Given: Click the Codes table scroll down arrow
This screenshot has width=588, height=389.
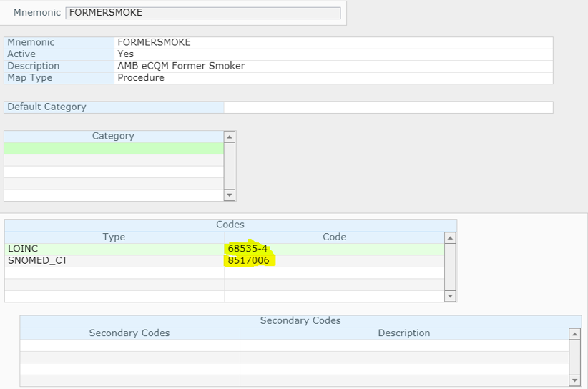Looking at the screenshot, I should tap(450, 296).
